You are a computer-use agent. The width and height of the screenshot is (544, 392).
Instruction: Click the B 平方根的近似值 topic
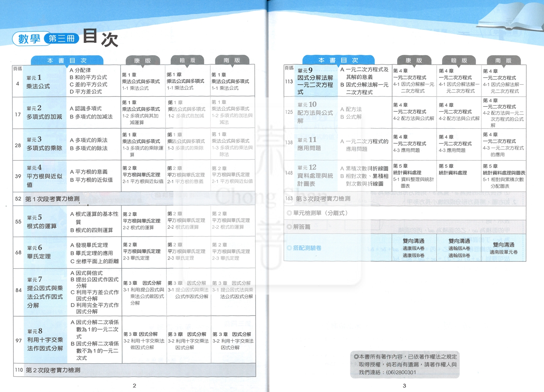(91, 180)
